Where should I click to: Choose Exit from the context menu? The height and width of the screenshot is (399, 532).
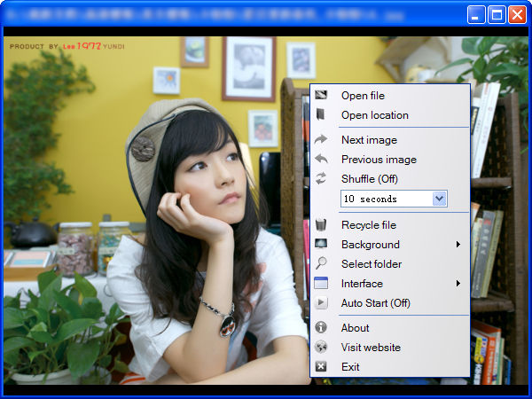(350, 367)
